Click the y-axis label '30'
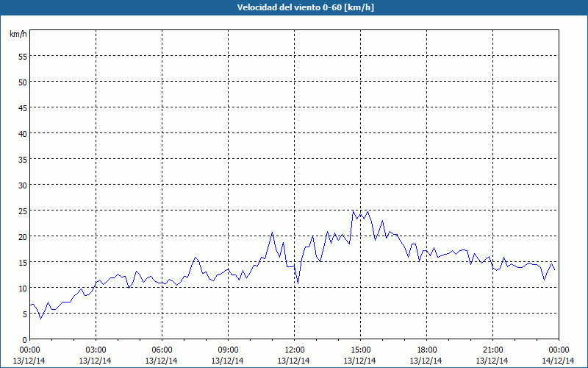 tap(23, 185)
